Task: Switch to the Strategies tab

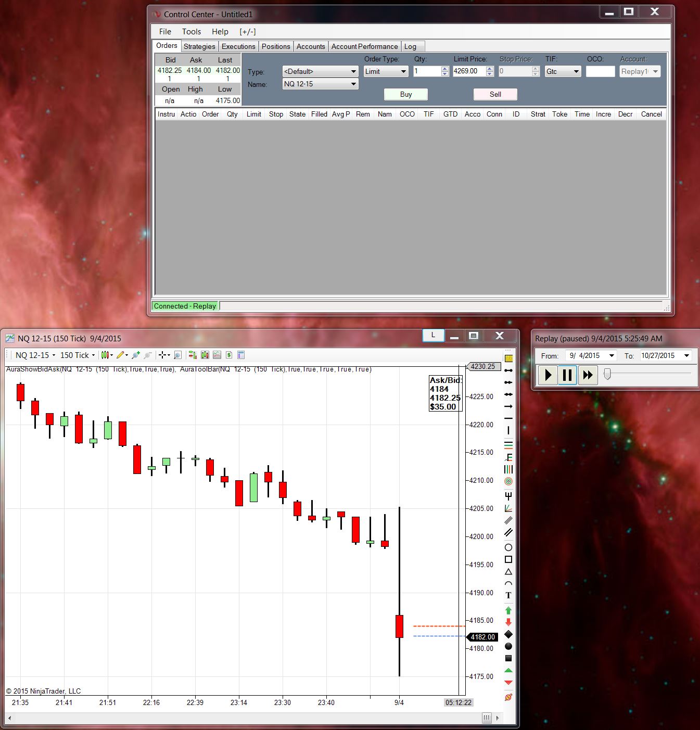Action: click(199, 46)
